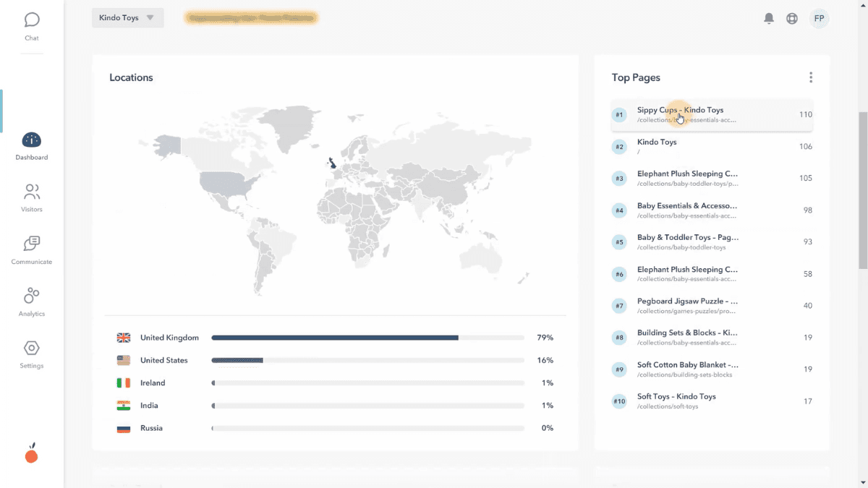Viewport: 868px width, 488px height.
Task: Open Top Pages three-dot options menu
Action: tap(811, 77)
